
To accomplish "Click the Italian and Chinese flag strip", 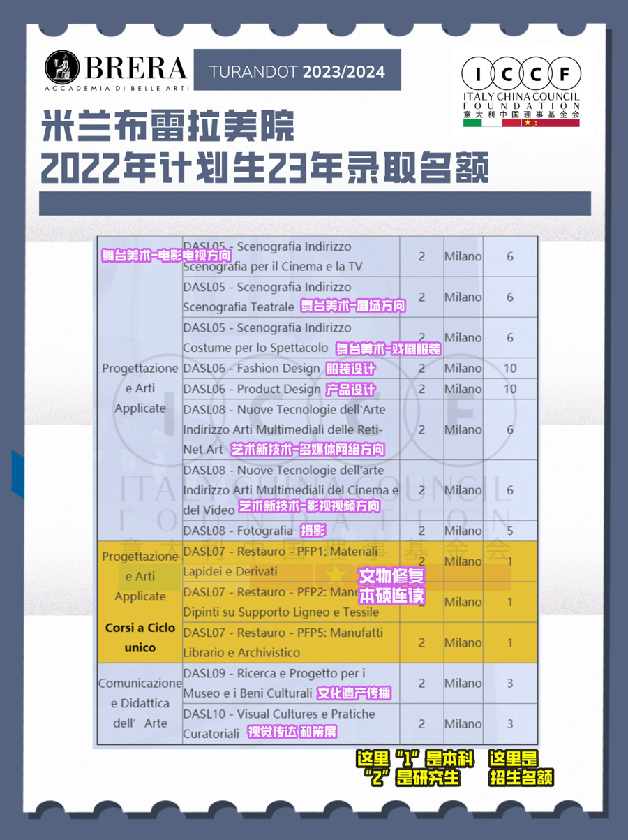I will click(521, 123).
